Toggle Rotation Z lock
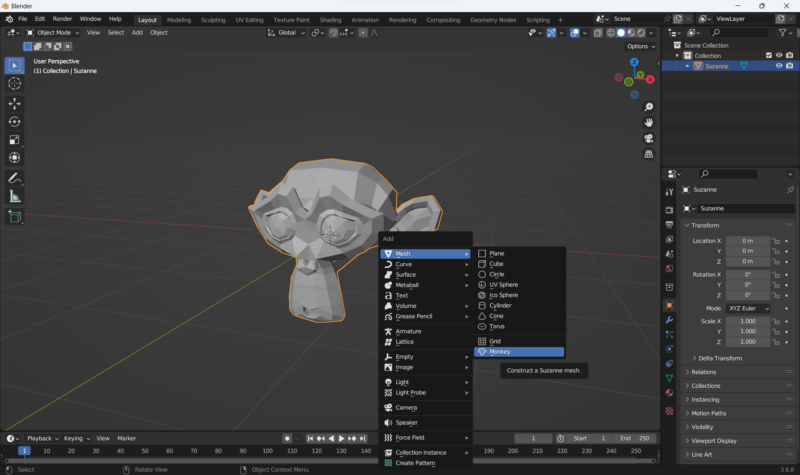Image resolution: width=800 pixels, height=475 pixels. pyautogui.click(x=776, y=295)
